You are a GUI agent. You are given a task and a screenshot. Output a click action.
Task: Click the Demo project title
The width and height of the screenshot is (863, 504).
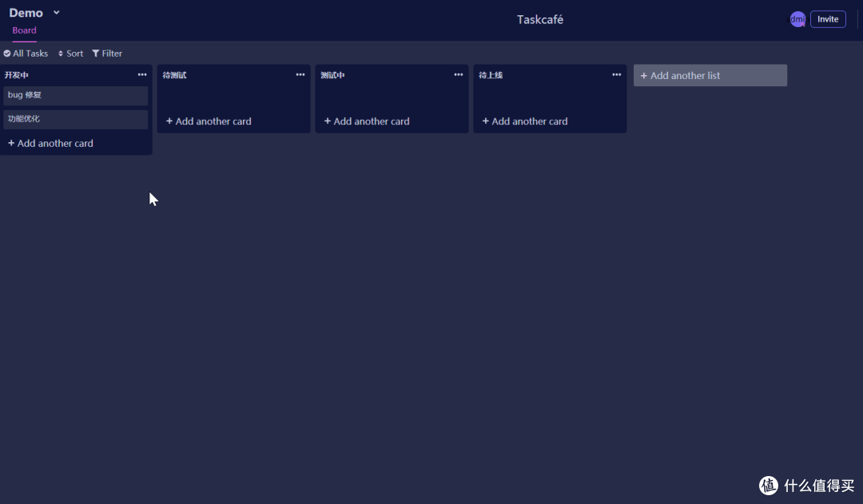[x=26, y=13]
